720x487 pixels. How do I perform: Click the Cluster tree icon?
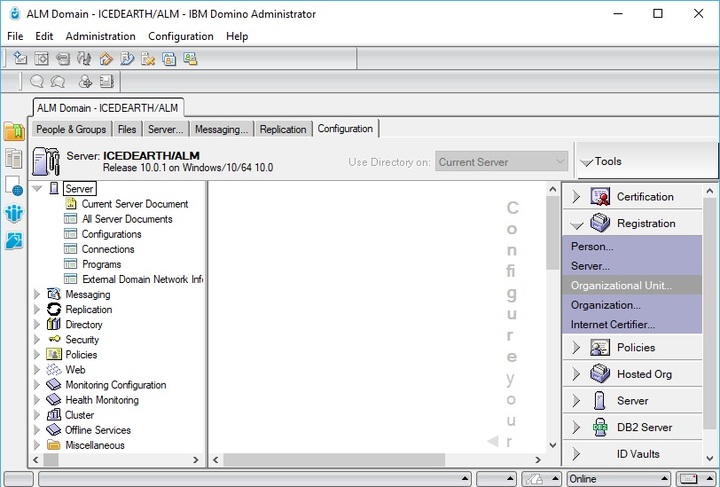[x=54, y=415]
